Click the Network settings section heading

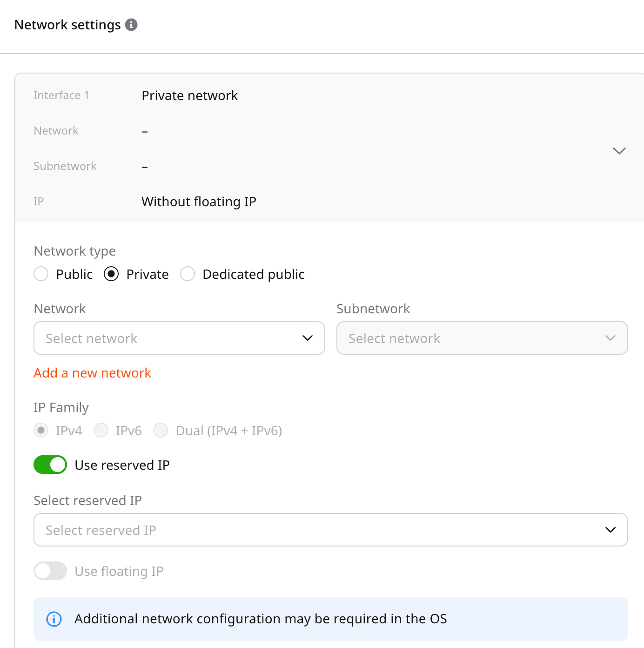tap(67, 25)
